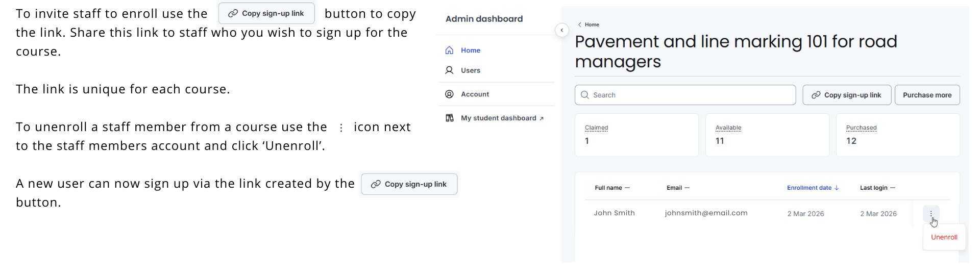Open the Home sidebar item
980x277 pixels.
tap(470, 50)
